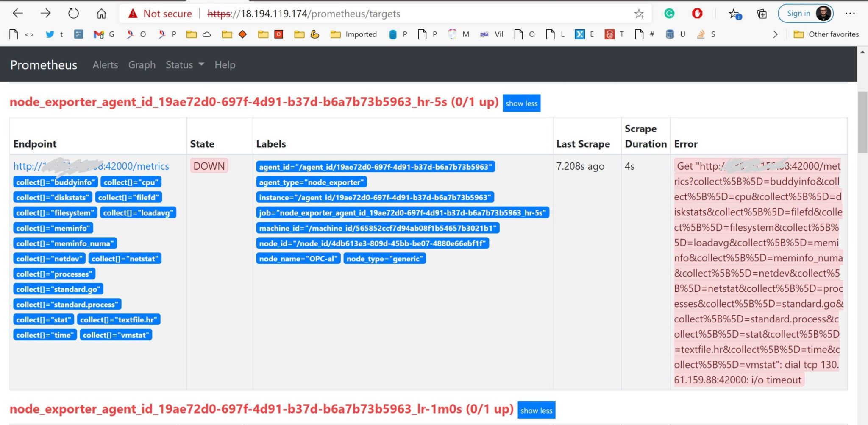868x425 pixels.
Task: Open the bookmark labeled Vil
Action: pyautogui.click(x=492, y=34)
